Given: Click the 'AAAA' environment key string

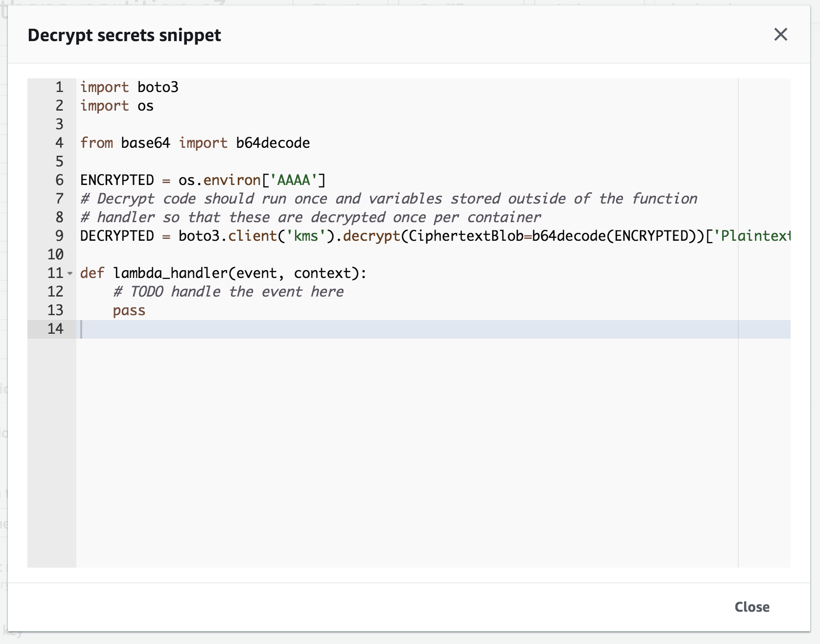Looking at the screenshot, I should coord(294,180).
